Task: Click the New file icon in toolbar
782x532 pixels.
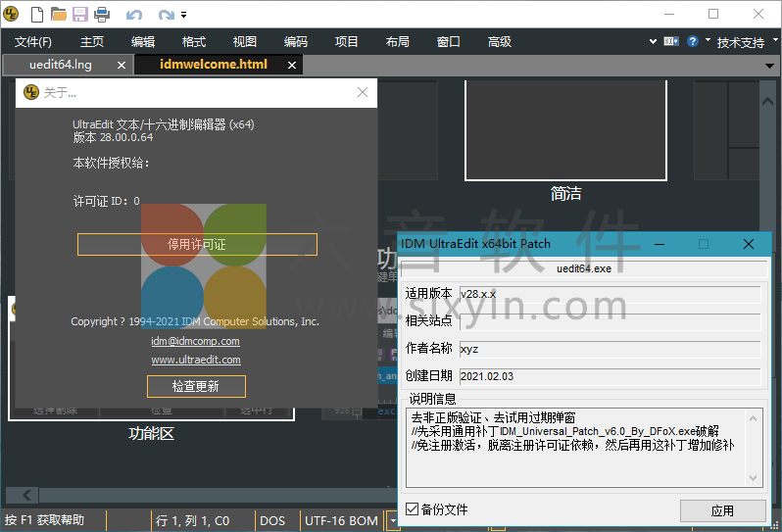Action: (x=37, y=15)
